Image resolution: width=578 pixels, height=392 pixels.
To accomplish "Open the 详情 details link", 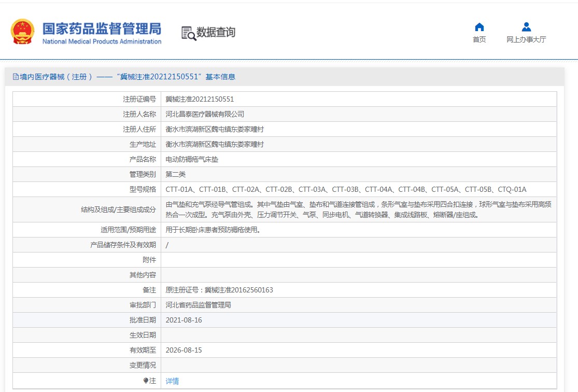I will 172,381.
